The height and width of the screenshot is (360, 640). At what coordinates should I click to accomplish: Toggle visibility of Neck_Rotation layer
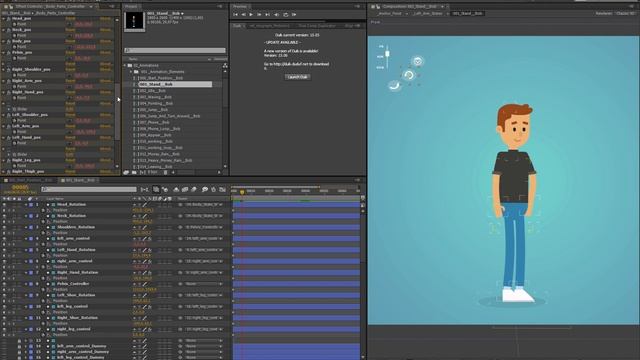tap(4, 216)
